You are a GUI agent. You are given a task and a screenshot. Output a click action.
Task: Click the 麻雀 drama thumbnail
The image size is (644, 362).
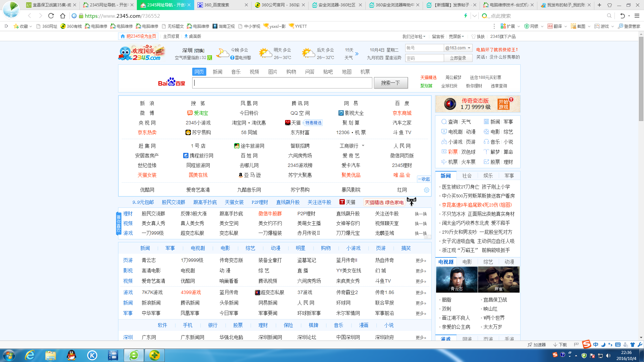coord(499,280)
